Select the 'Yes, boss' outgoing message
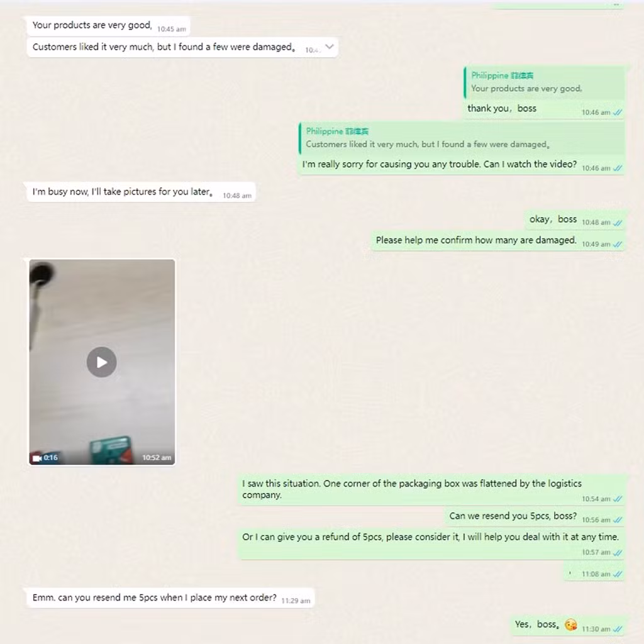This screenshot has width=644, height=644. tap(568, 626)
